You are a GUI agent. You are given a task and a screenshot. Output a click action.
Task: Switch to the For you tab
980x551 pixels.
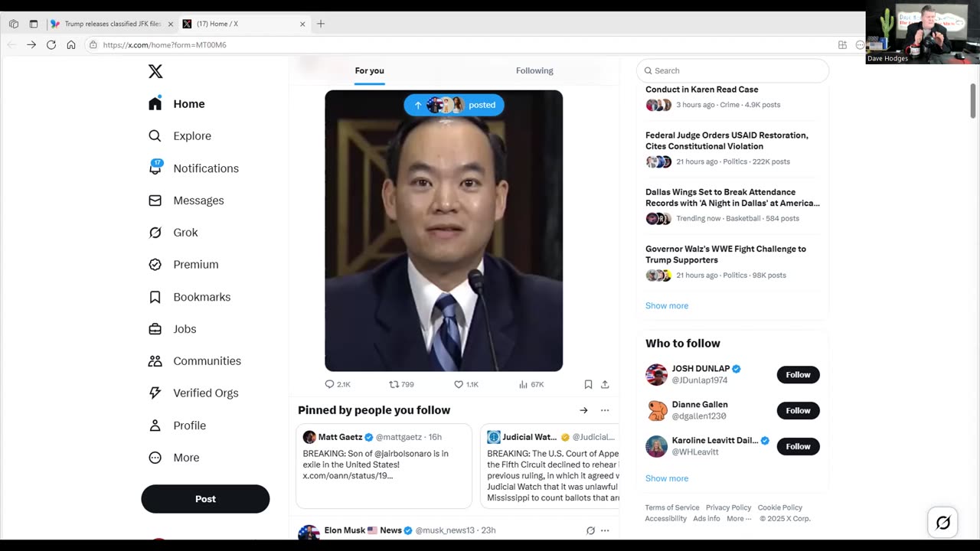pos(369,70)
